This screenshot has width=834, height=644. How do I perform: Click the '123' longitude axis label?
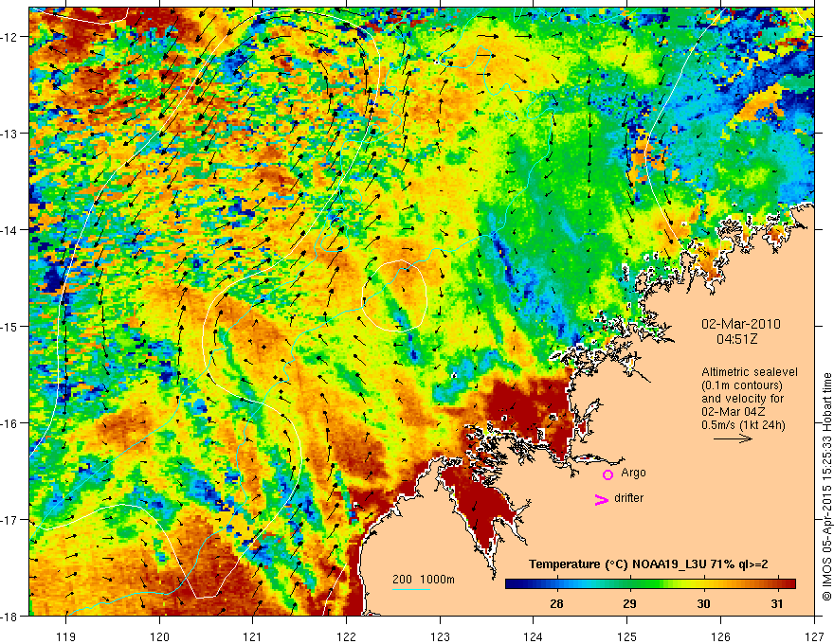click(x=440, y=636)
